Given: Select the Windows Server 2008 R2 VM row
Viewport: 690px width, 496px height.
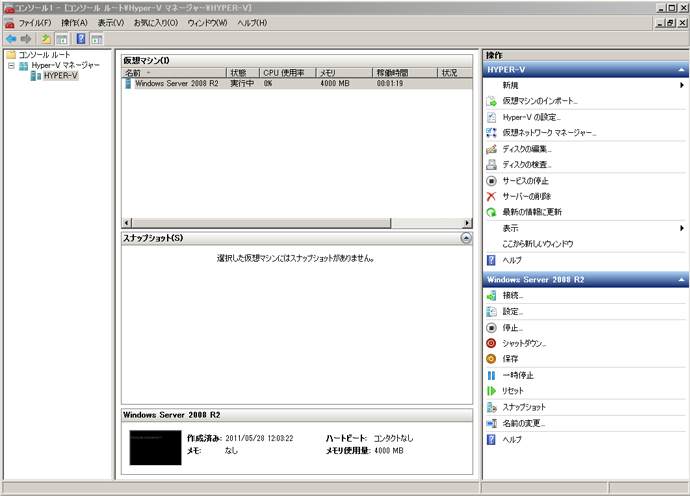Looking at the screenshot, I should pyautogui.click(x=297, y=84).
